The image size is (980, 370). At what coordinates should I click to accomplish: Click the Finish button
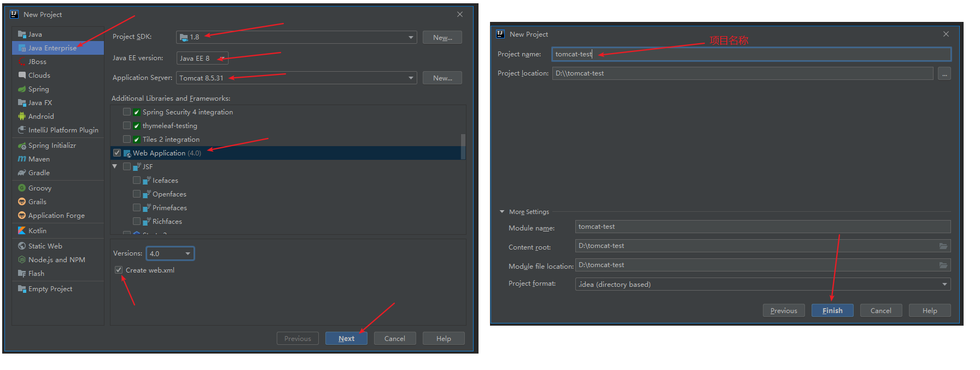[x=832, y=310]
